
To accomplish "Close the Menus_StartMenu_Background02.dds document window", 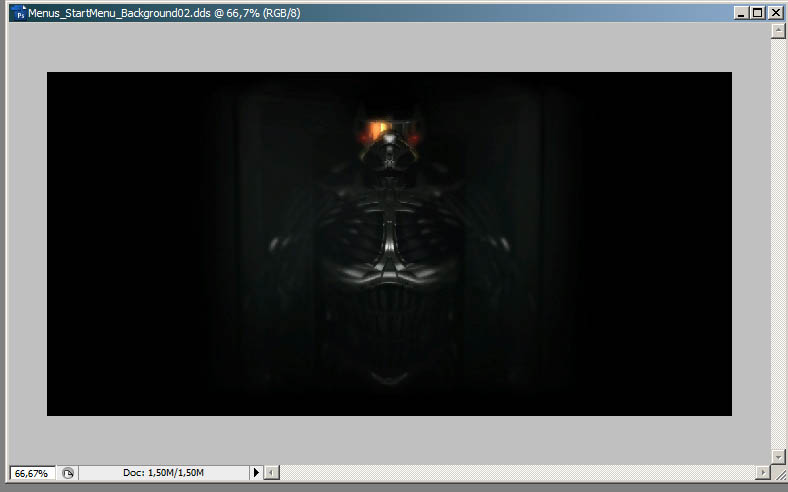I will coord(775,13).
